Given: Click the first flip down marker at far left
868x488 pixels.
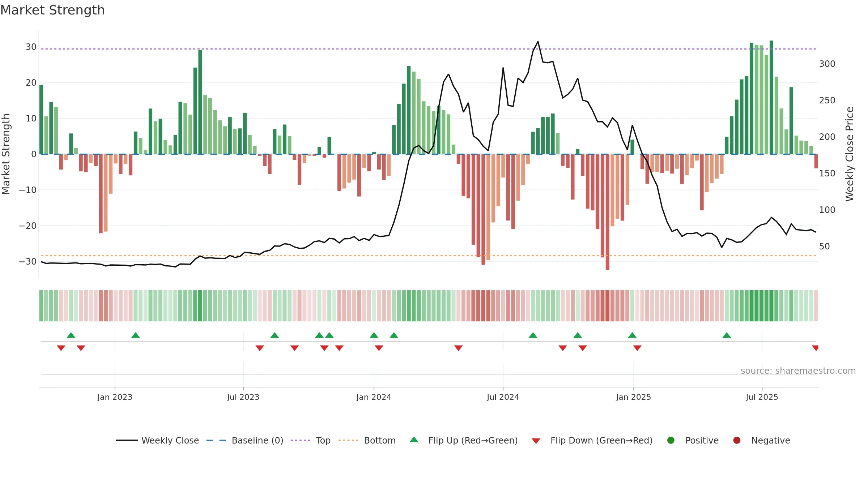Looking at the screenshot, I should coord(61,348).
